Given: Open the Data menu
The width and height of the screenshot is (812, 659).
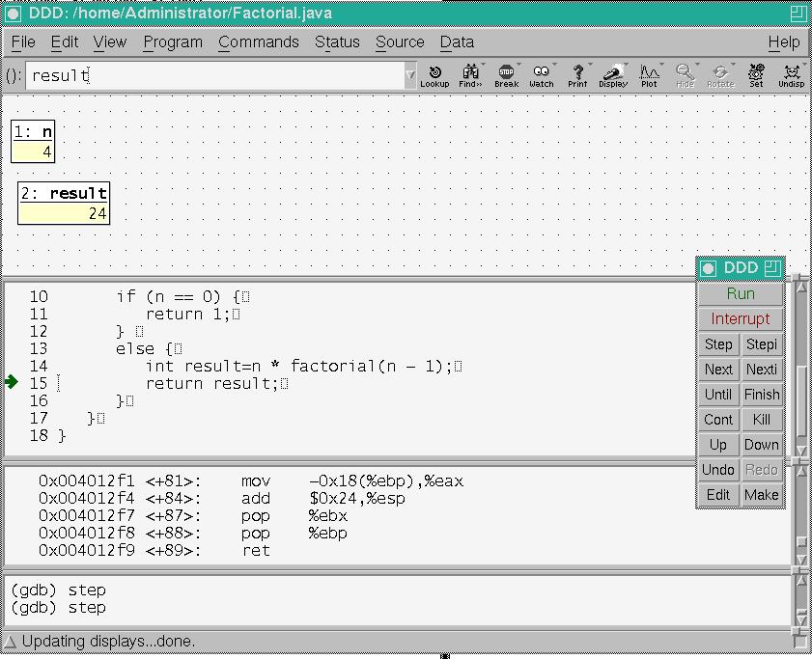Looking at the screenshot, I should tap(457, 41).
